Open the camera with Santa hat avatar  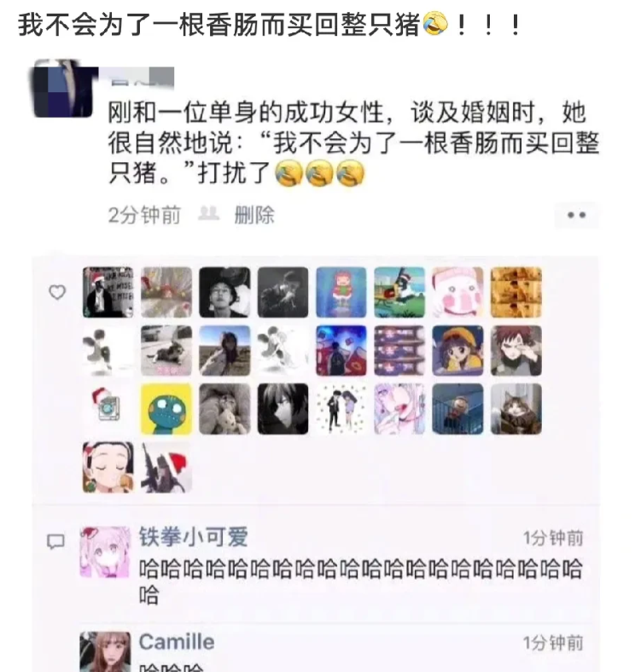(108, 409)
